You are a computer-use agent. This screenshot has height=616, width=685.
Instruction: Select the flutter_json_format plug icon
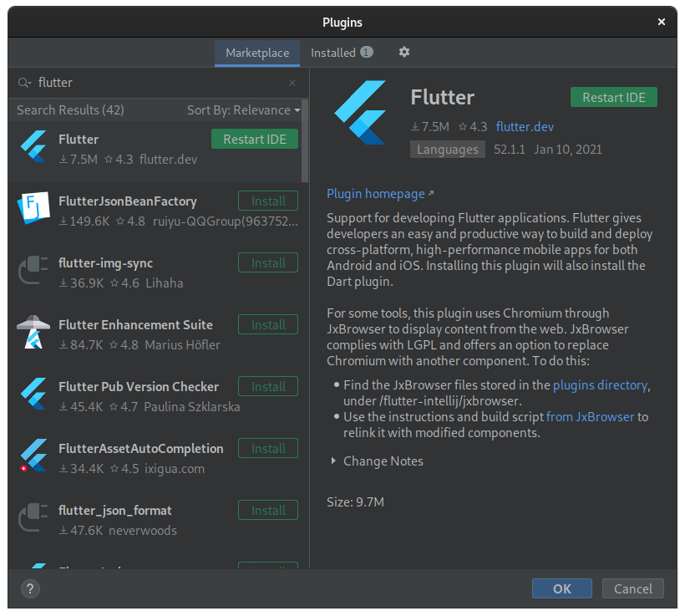[33, 517]
